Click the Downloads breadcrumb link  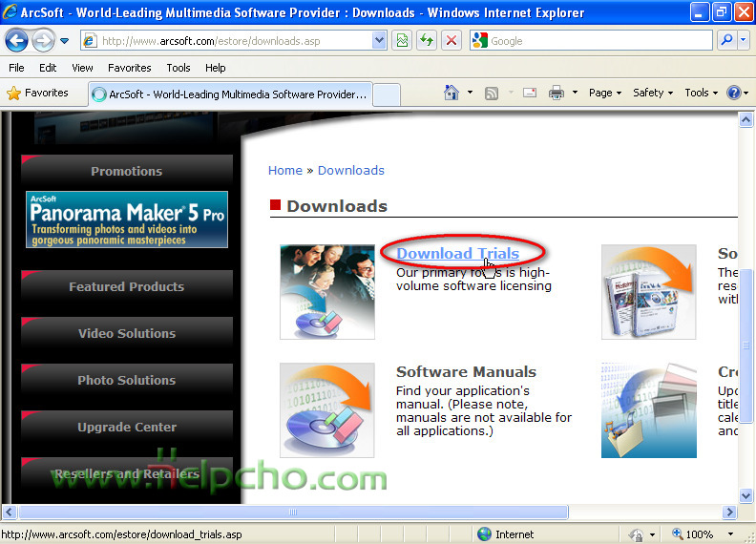click(351, 170)
